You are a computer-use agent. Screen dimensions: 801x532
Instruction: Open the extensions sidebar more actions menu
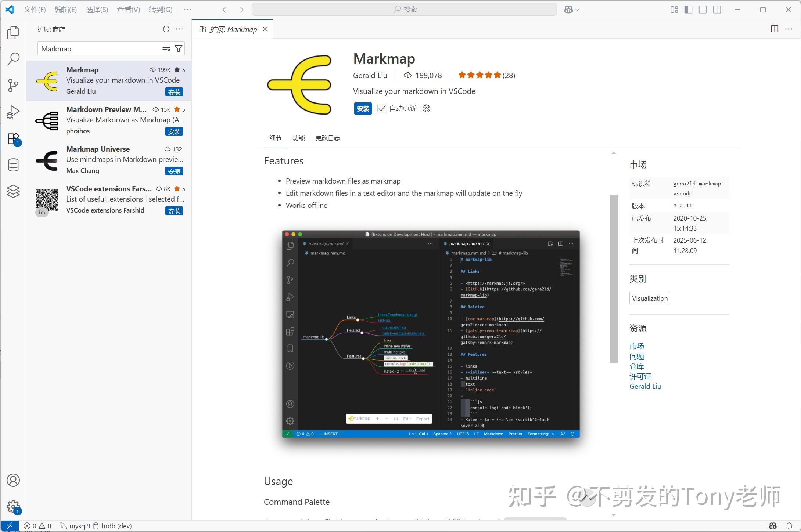click(180, 29)
